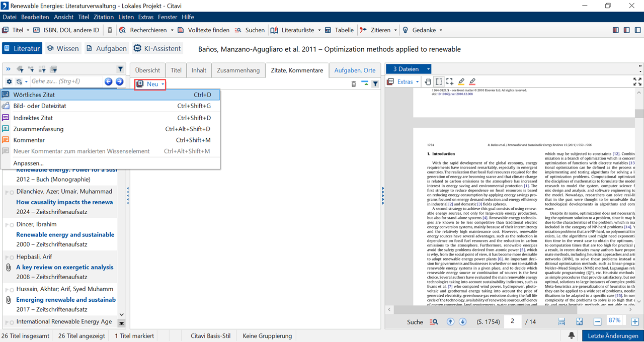Activate the image selection tool in preview

(x=449, y=81)
